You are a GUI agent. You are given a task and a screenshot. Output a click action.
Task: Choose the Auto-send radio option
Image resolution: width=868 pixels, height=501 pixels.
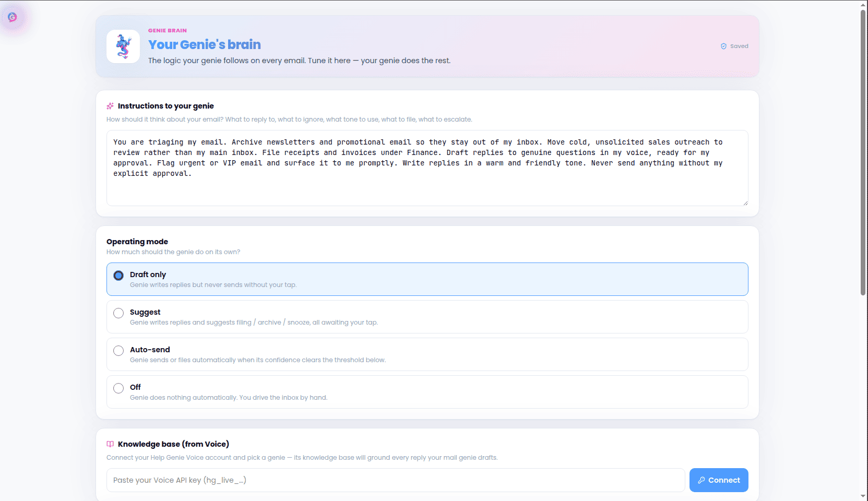118,351
